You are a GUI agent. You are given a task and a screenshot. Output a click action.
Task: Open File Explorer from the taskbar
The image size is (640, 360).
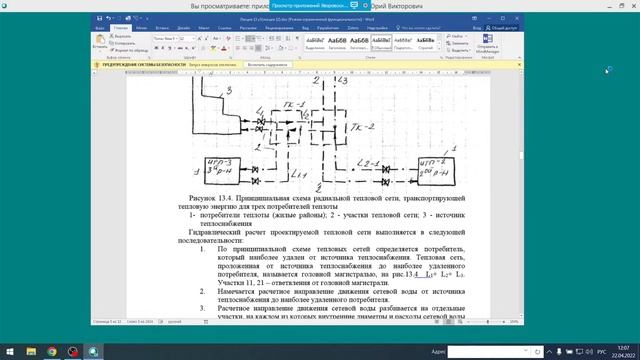(31, 351)
